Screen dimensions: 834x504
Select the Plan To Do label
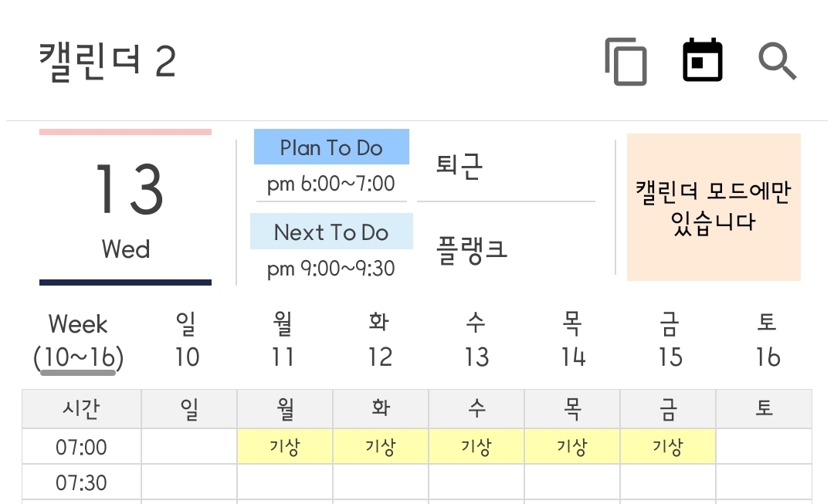pos(331,147)
